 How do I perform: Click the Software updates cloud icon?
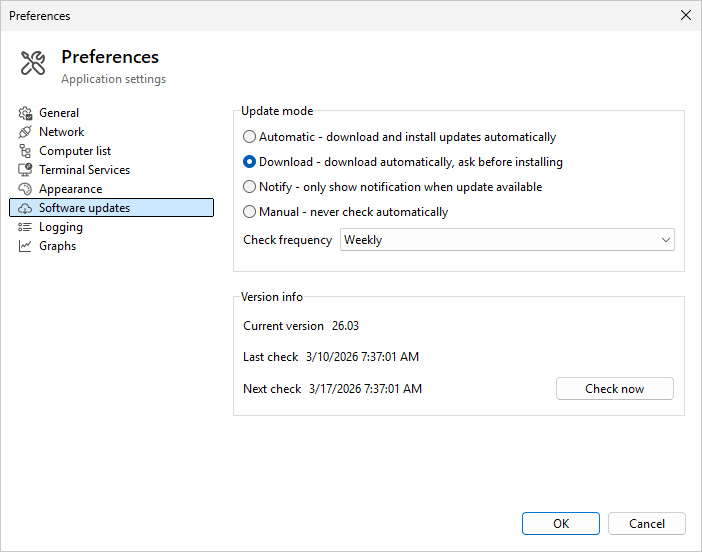(26, 208)
